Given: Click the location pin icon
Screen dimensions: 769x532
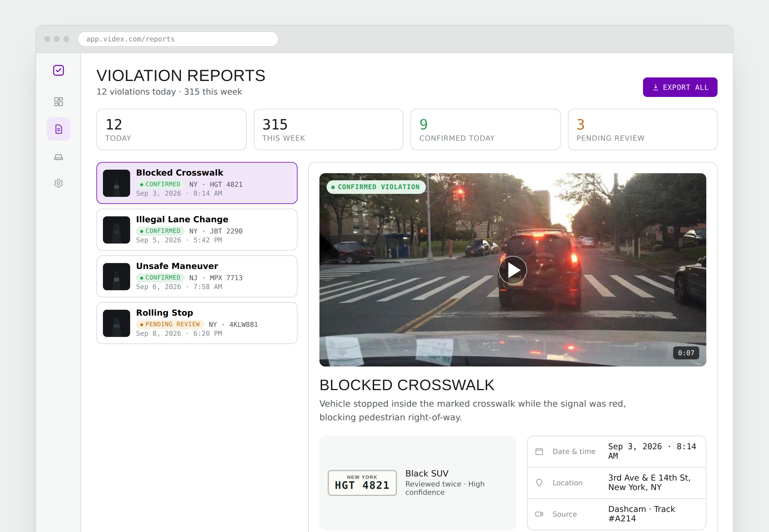Looking at the screenshot, I should click(x=539, y=483).
